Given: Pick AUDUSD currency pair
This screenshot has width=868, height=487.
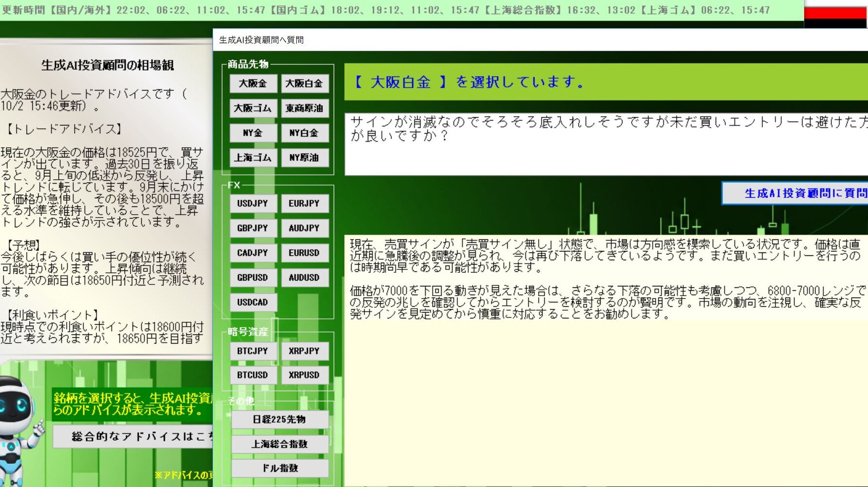Looking at the screenshot, I should 305,278.
